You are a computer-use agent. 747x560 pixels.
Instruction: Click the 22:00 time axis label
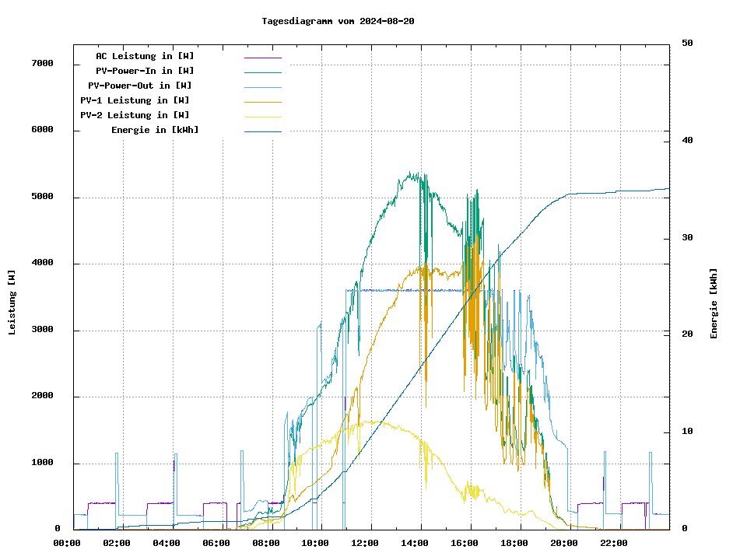(x=615, y=543)
